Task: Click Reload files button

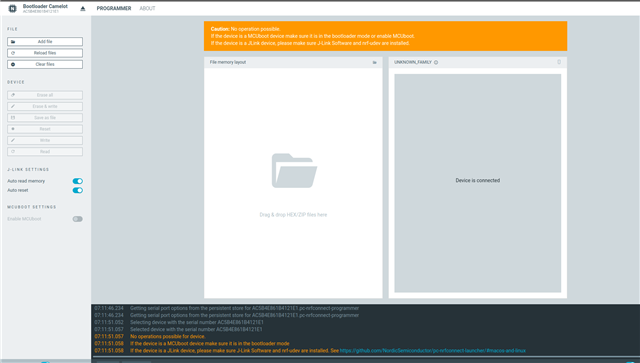Action: tap(45, 53)
